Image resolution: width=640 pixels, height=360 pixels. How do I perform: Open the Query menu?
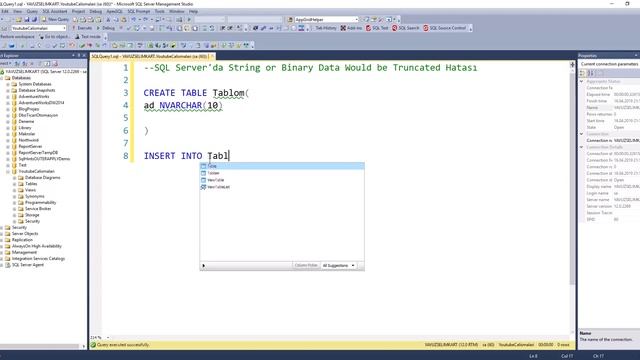click(32, 11)
